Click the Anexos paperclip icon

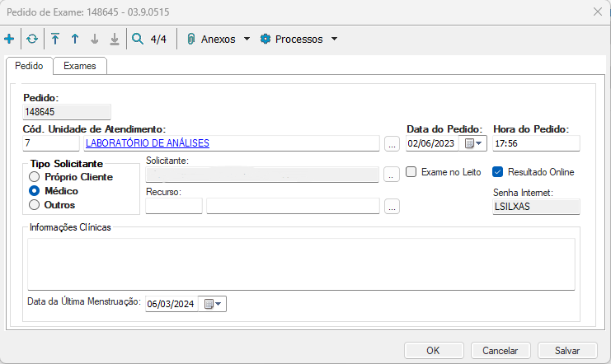click(191, 39)
